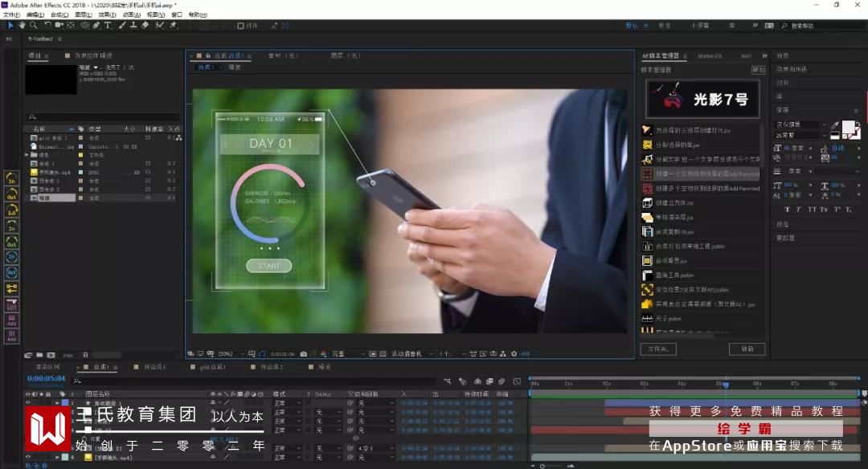Open the graph editor icon in timeline

click(517, 381)
